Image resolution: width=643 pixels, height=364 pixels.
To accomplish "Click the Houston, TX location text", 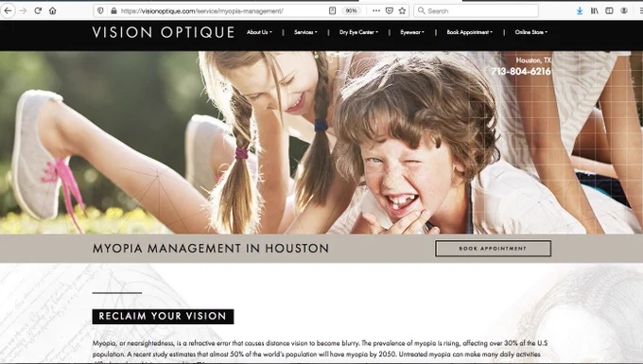I will pos(533,61).
